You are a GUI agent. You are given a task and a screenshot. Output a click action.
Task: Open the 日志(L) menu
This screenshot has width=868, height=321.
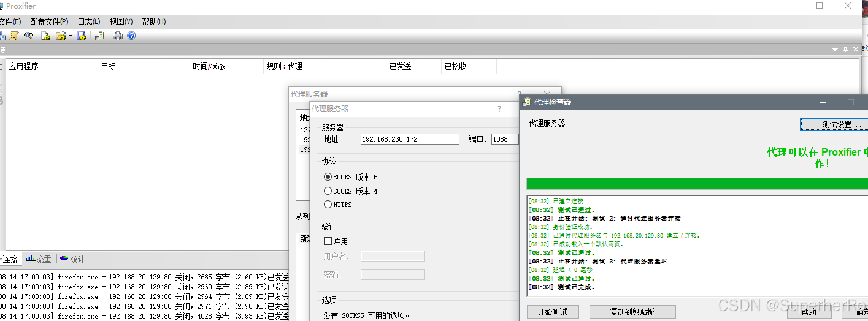89,21
